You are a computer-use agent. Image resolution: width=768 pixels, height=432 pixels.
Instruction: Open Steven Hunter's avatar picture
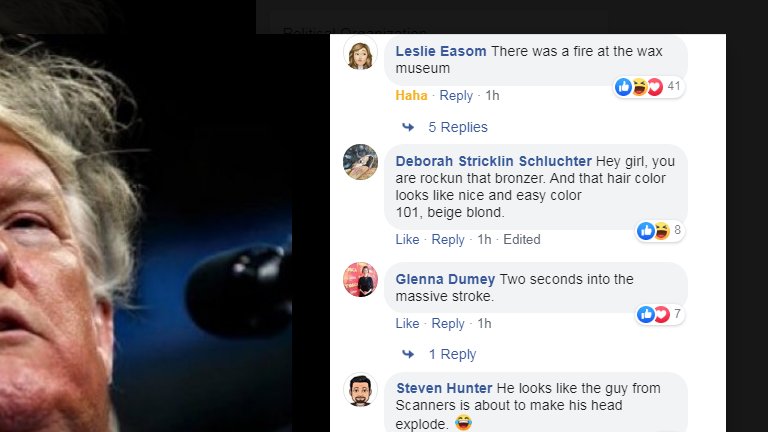(x=360, y=390)
